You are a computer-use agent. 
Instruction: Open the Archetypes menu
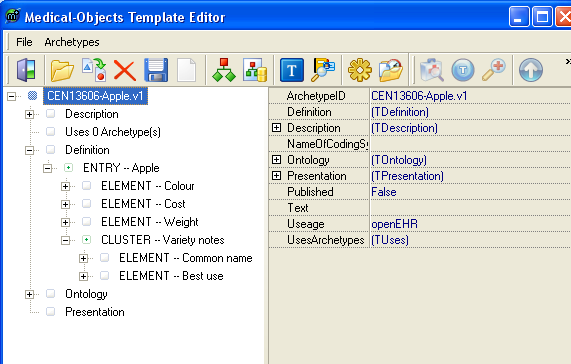tap(72, 42)
